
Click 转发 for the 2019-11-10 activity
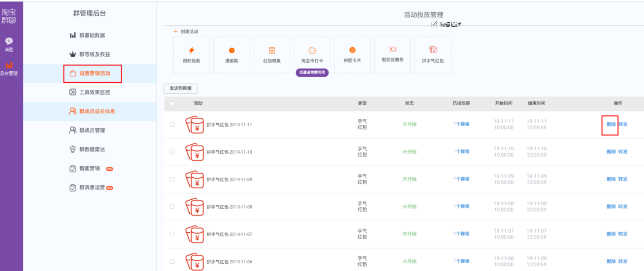pyautogui.click(x=623, y=152)
